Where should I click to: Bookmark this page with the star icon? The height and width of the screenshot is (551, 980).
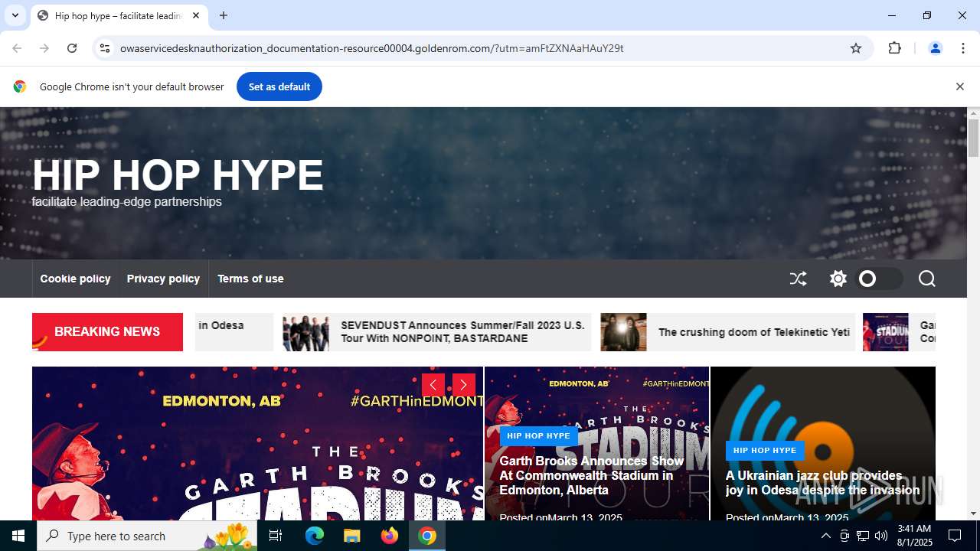click(856, 48)
